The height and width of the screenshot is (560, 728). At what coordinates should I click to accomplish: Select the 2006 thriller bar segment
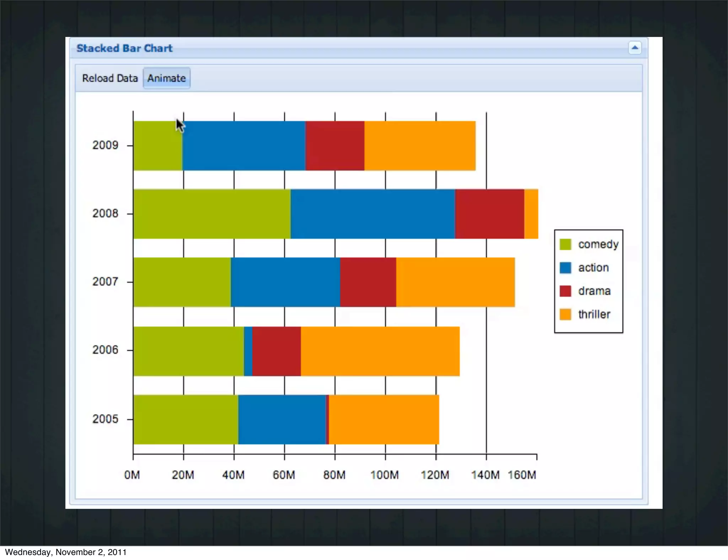click(380, 351)
